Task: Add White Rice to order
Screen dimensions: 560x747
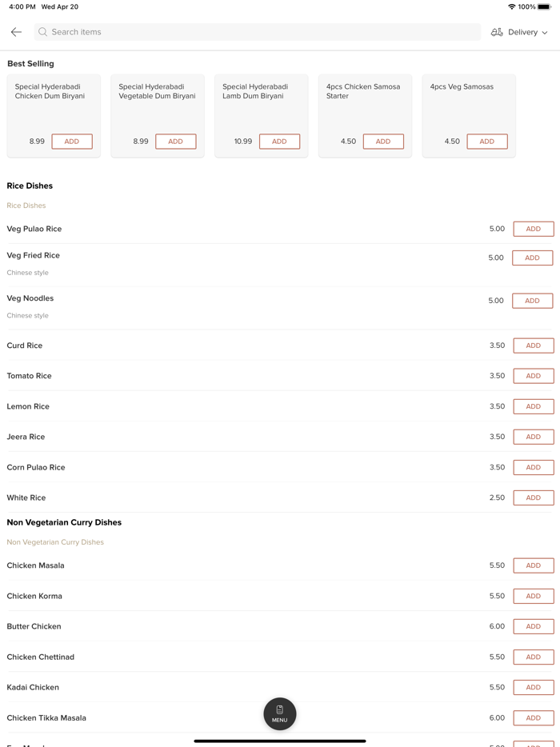Action: point(533,497)
